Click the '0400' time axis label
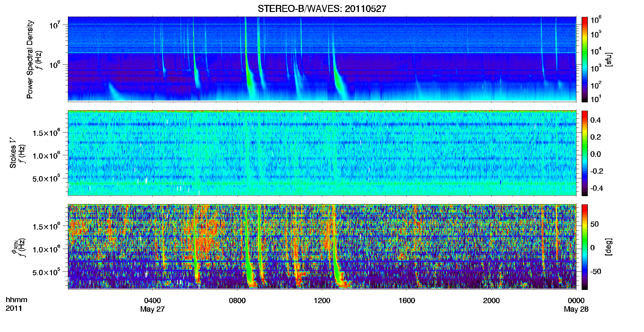Image resolution: width=644 pixels, height=332 pixels. [152, 301]
